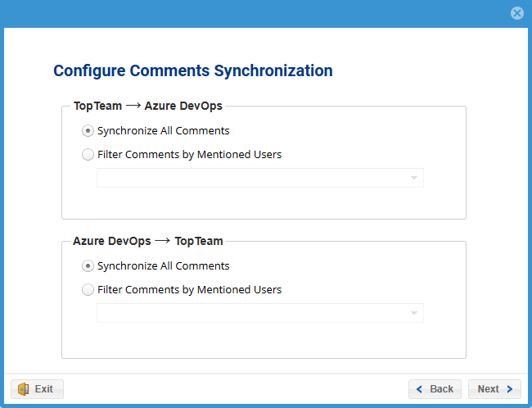Screen dimensions: 532x408
Task: Click the Azure DevOps → TopTeam group title
Action: (x=148, y=241)
